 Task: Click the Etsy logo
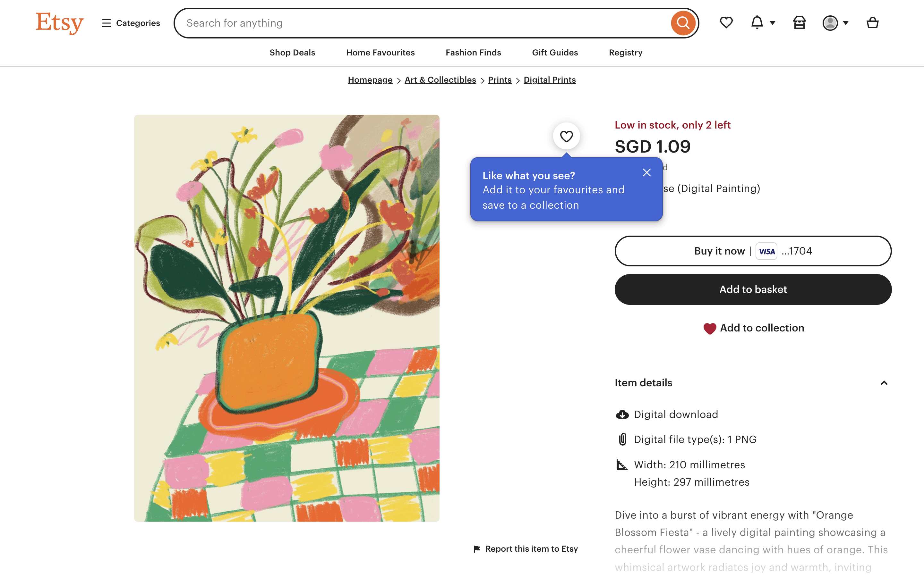(x=60, y=23)
